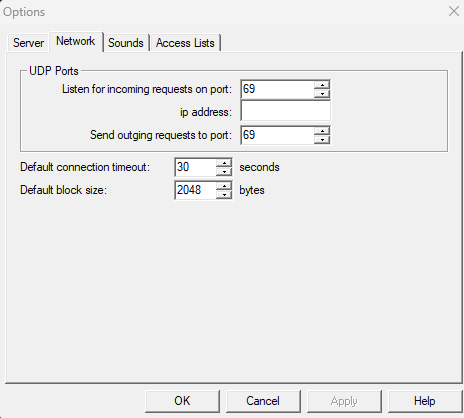464x418 pixels.
Task: Click the 'Listen for incoming requests on port:' label
Action: pos(147,89)
